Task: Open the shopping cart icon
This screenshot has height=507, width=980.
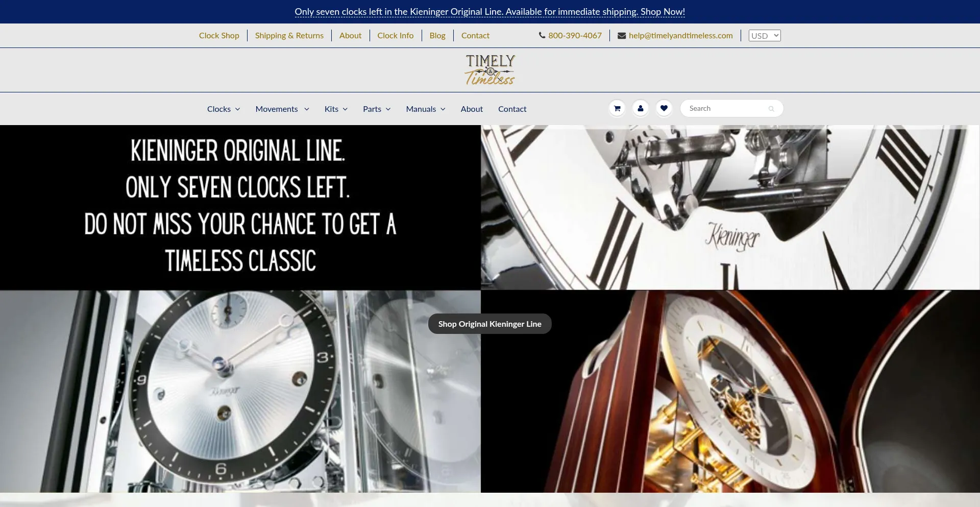Action: coord(617,108)
